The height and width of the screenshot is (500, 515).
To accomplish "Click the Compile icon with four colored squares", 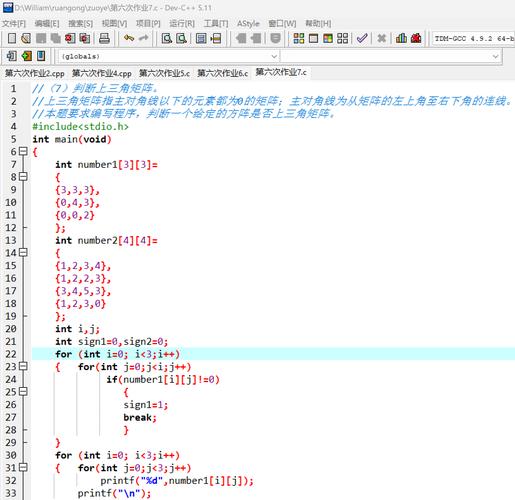I will pos(299,38).
